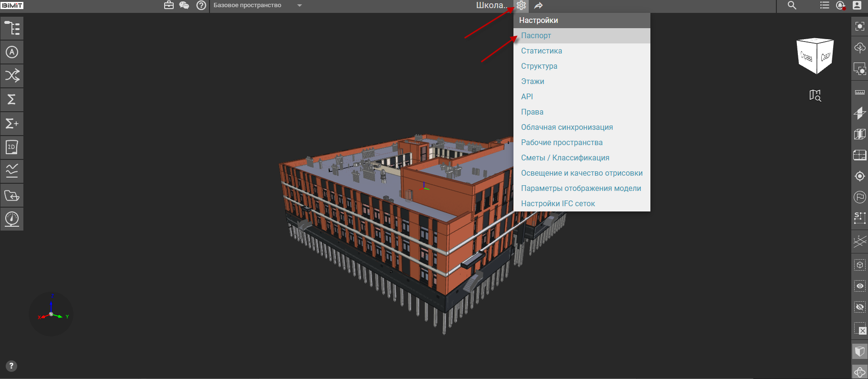The width and height of the screenshot is (868, 379).
Task: Open Права permissions entry
Action: (582, 112)
